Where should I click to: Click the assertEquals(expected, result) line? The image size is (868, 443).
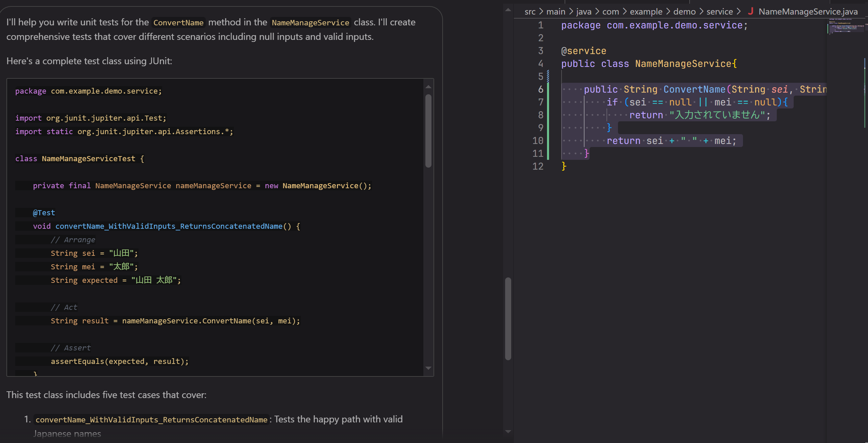(x=120, y=361)
